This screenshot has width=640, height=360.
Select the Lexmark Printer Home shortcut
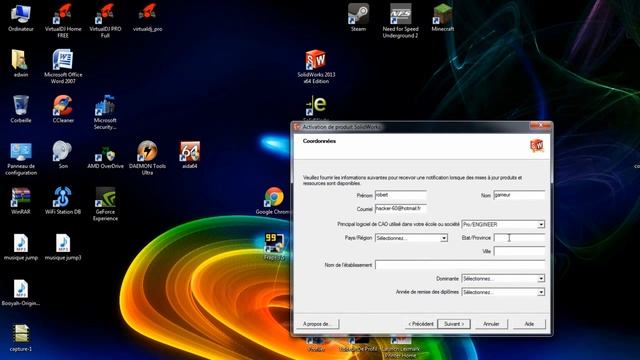coord(400,347)
